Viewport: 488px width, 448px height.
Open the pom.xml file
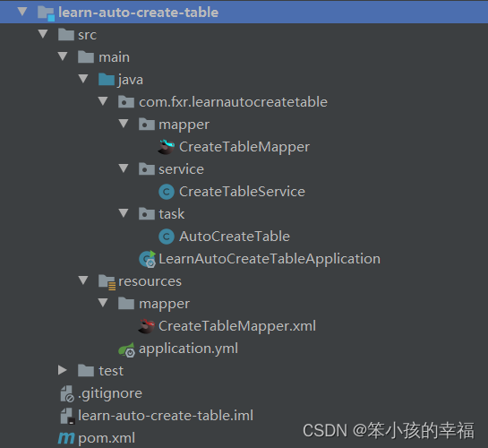107,438
